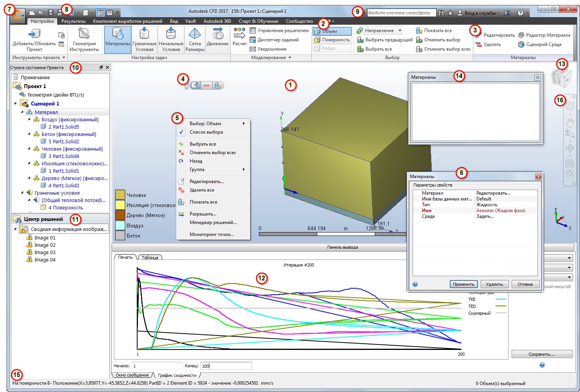Click the Начало input field
The image size is (580, 392).
pos(157,366)
